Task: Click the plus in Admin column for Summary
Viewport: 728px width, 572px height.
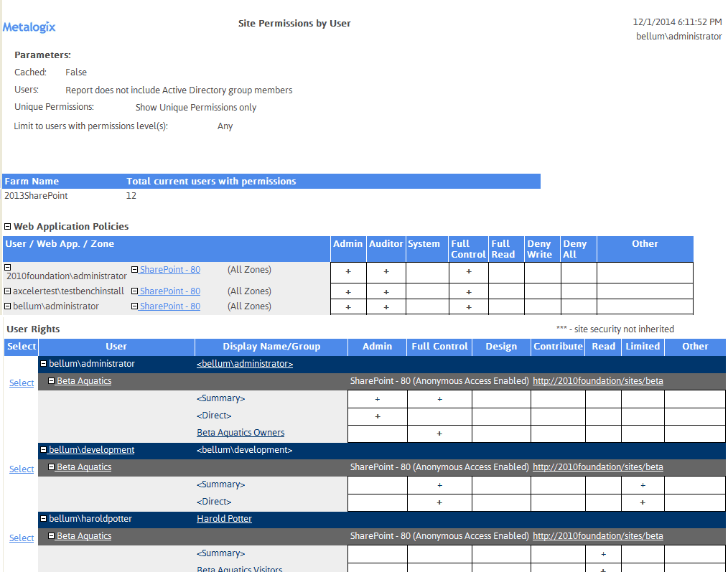Action: point(377,398)
